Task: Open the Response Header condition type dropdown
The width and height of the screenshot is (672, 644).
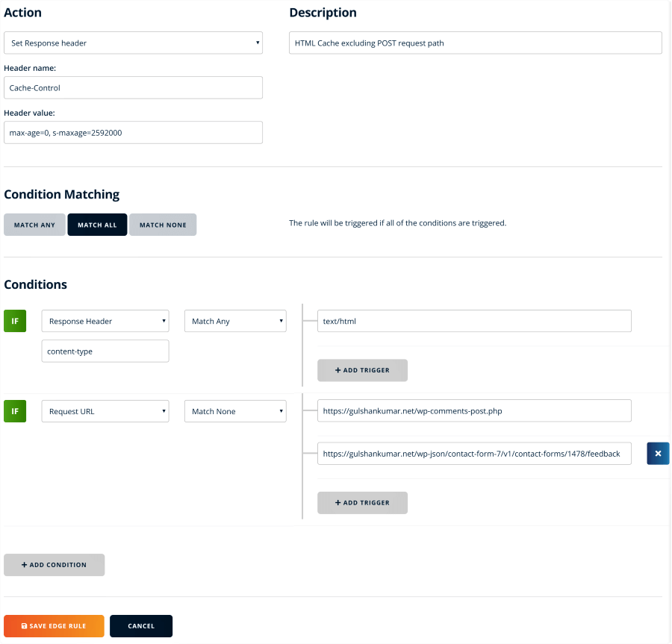Action: pyautogui.click(x=105, y=322)
